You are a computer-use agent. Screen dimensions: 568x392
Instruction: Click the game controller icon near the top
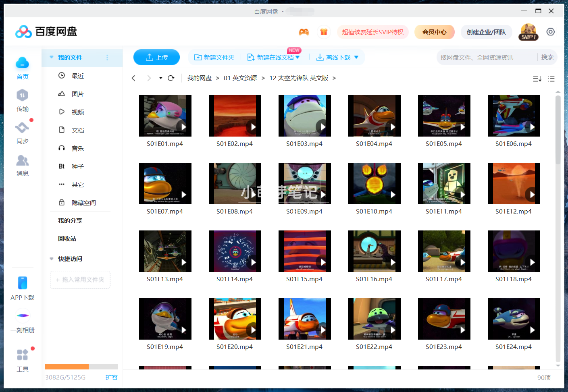[x=304, y=31]
